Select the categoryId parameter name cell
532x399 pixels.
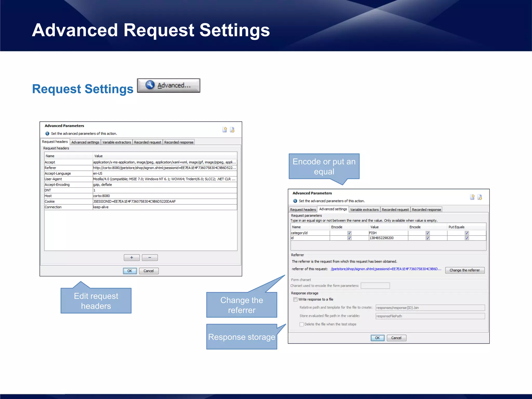(x=310, y=233)
